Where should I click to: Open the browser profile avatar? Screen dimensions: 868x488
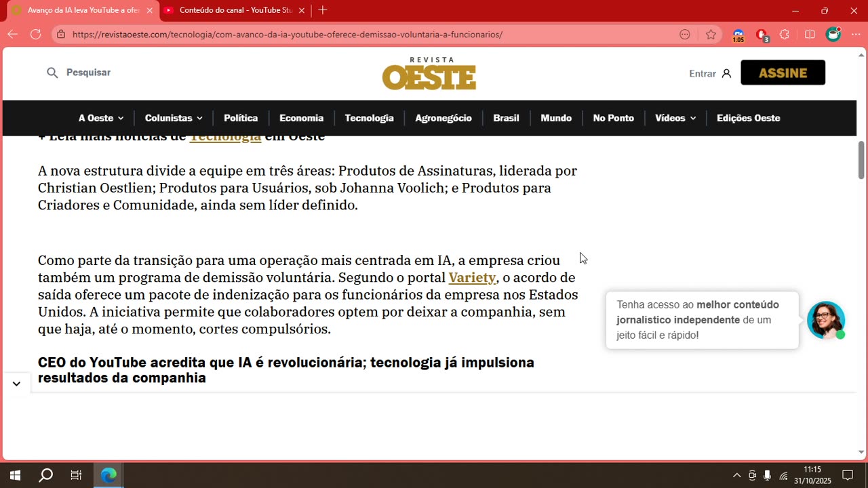click(x=833, y=35)
